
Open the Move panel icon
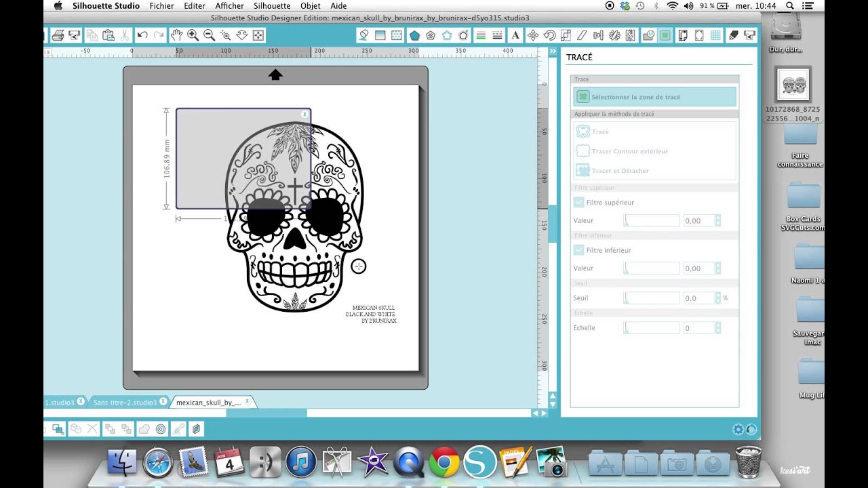click(533, 35)
